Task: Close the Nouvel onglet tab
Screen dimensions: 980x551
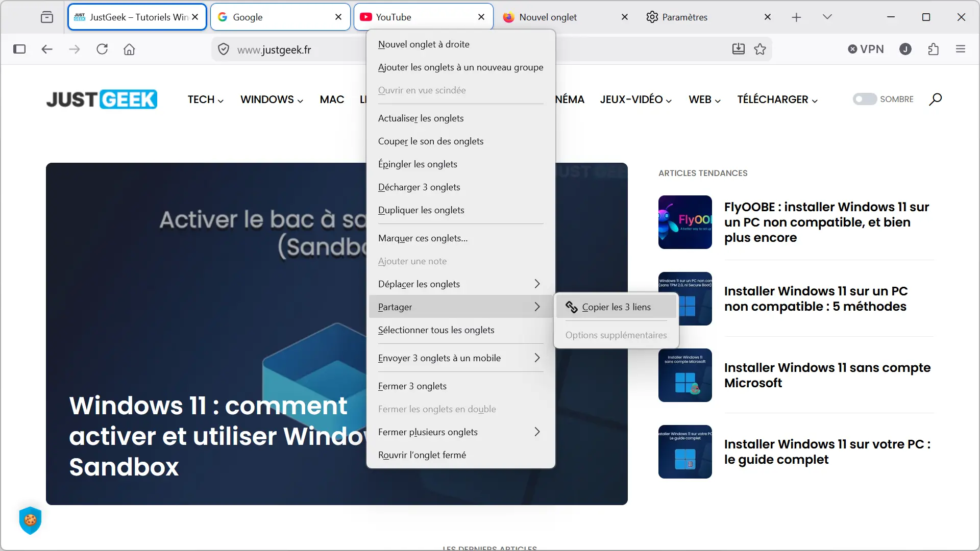Action: [625, 17]
